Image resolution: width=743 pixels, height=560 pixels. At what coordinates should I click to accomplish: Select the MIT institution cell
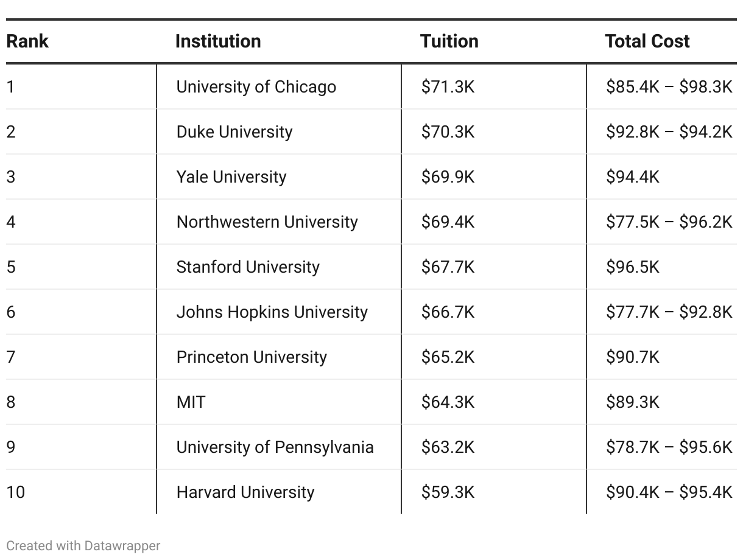191,402
